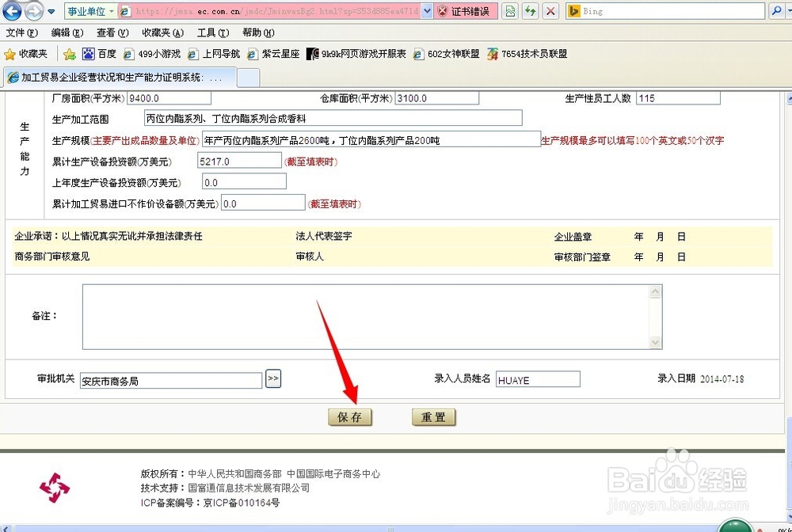
Task: Click the 录入人员姓名 input field
Action: coord(538,379)
